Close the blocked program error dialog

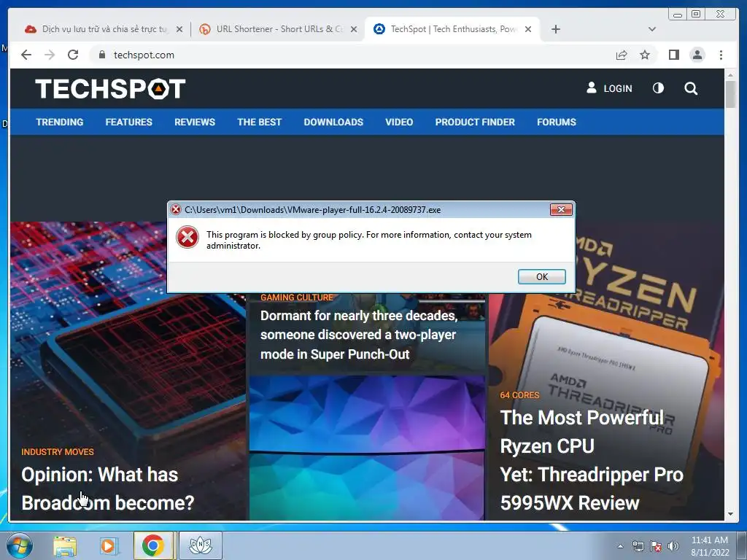[561, 209]
